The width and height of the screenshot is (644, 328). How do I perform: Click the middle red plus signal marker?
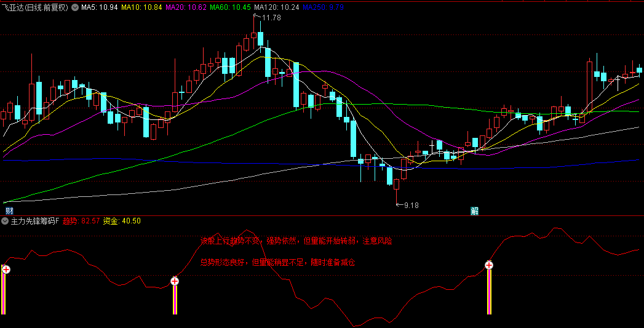pyautogui.click(x=175, y=281)
